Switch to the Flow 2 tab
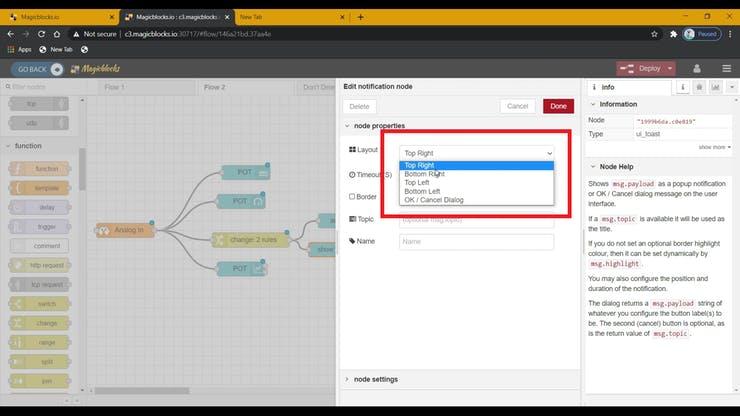The height and width of the screenshot is (416, 740). 214,87
